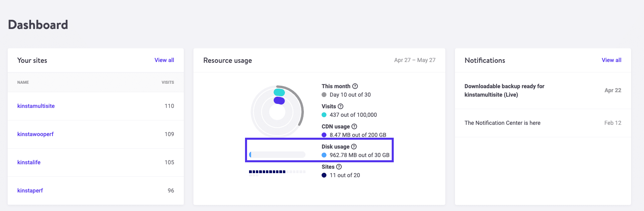Open the downloadable backup ready notification
Image resolution: width=644 pixels, height=211 pixels.
tap(504, 91)
